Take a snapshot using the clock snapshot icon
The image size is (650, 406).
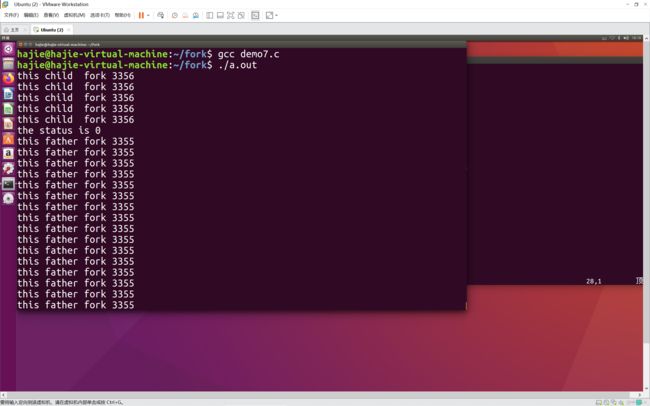pos(175,15)
